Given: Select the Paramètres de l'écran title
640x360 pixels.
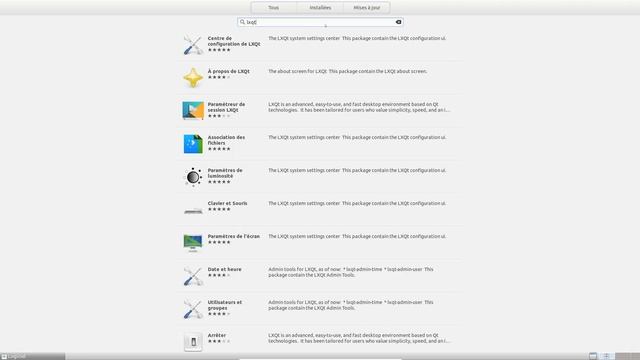Looking at the screenshot, I should coord(233,236).
